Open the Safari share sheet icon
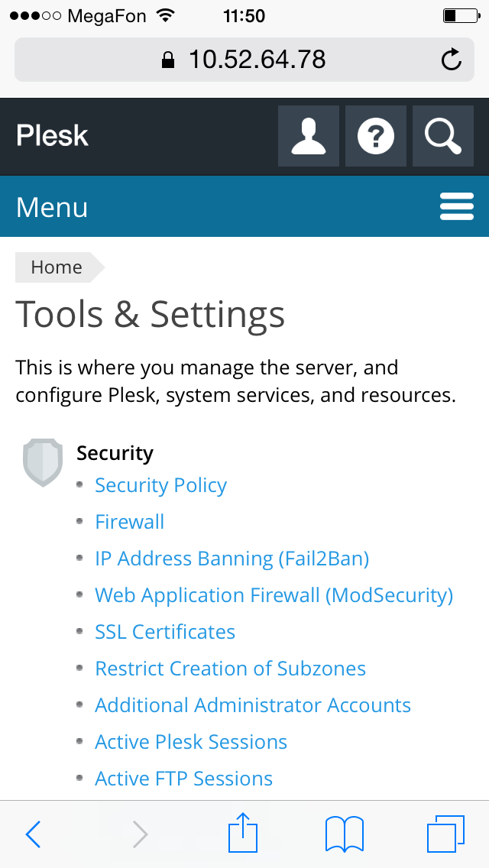The image size is (489, 868). click(243, 831)
